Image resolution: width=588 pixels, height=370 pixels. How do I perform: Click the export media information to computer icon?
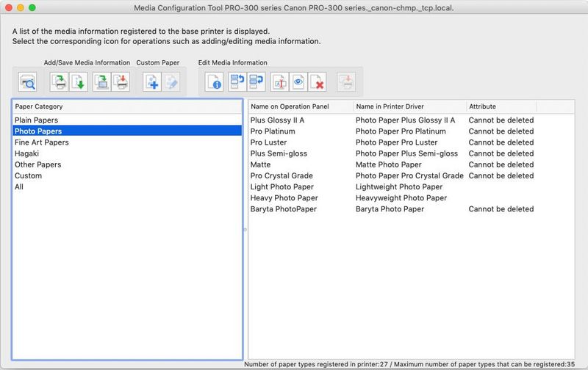pos(101,82)
